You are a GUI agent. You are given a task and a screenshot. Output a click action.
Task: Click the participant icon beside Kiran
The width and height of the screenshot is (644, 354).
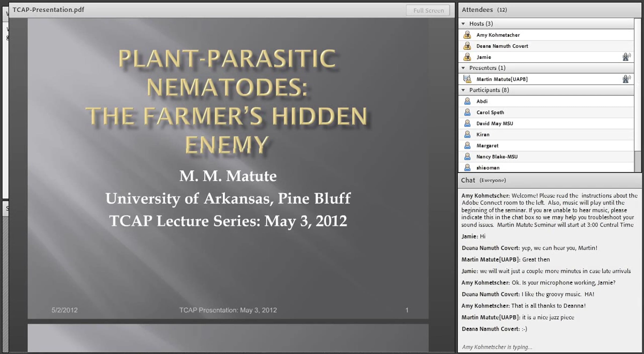pyautogui.click(x=467, y=134)
